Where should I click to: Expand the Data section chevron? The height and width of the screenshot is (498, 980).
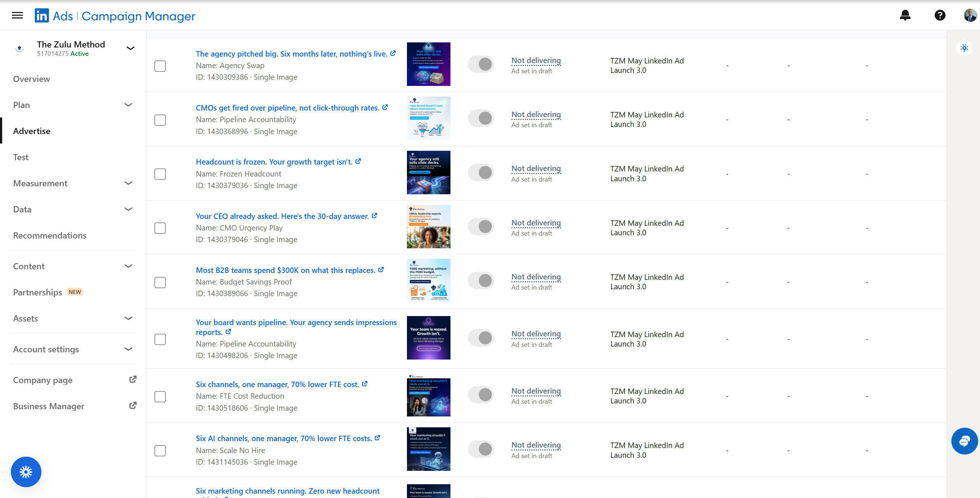[129, 209]
